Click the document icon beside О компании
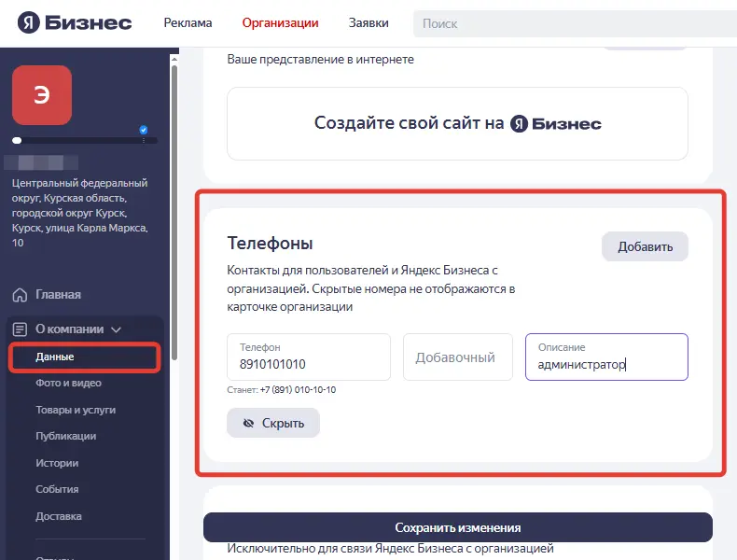Screen dimensions: 737x560 [20, 329]
